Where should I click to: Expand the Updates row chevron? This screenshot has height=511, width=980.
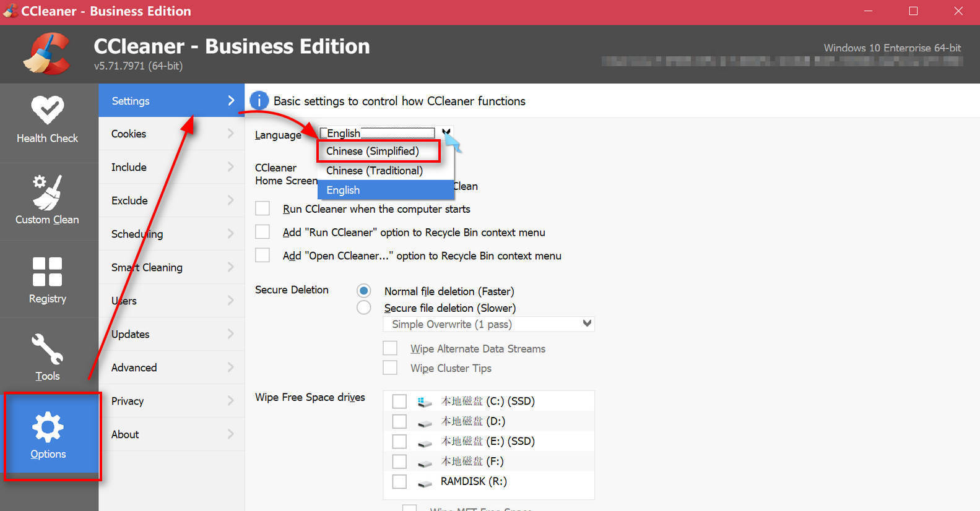230,334
